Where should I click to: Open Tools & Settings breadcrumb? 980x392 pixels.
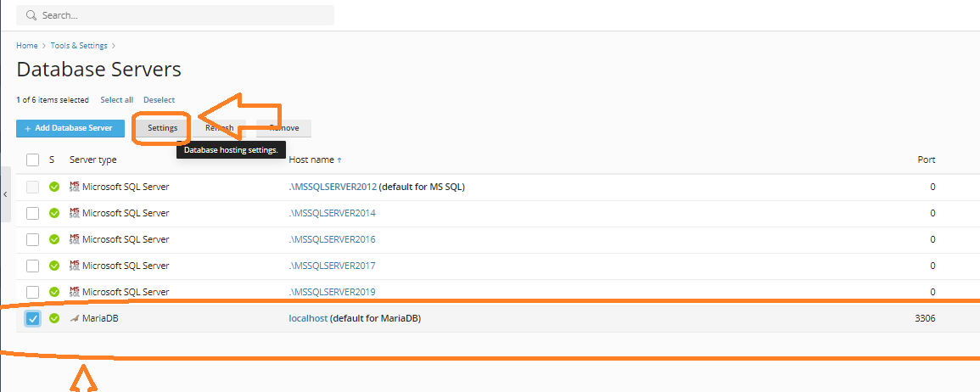(80, 46)
